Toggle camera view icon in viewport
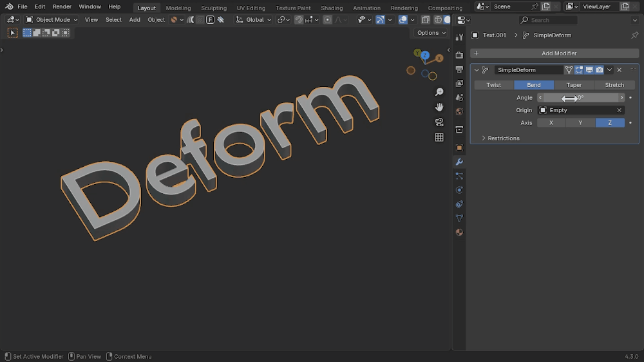 click(x=439, y=122)
